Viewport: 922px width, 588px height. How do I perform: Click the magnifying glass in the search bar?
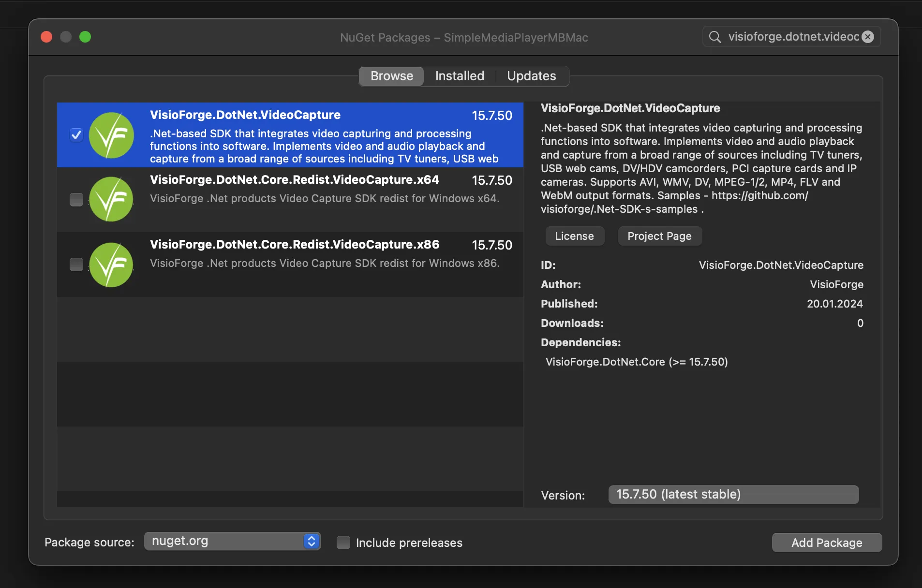click(716, 36)
